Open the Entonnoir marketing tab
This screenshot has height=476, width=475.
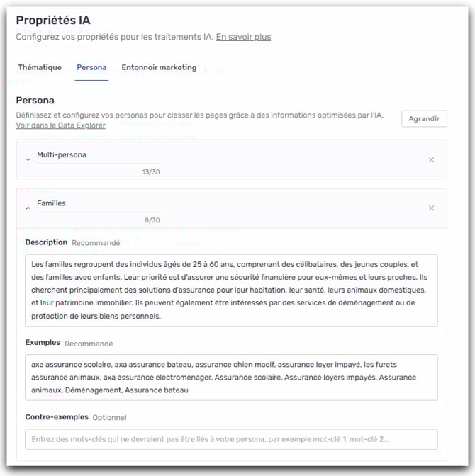point(159,68)
